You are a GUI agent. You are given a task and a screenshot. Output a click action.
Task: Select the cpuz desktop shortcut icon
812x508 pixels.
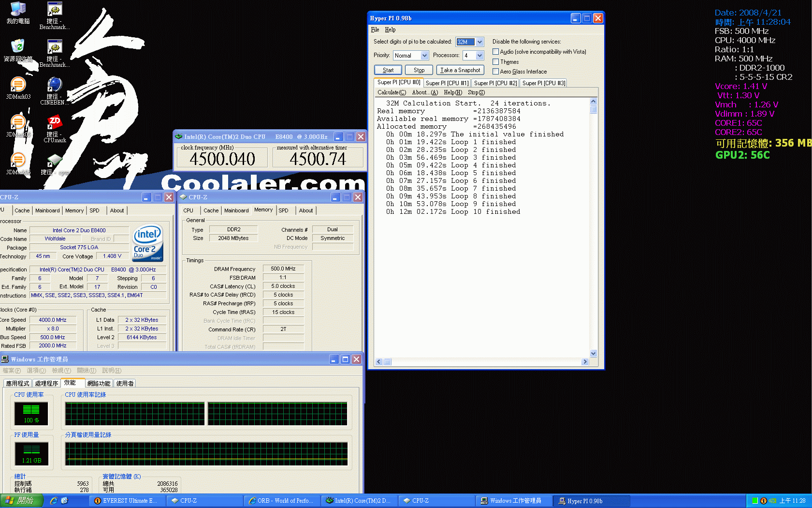click(55, 164)
